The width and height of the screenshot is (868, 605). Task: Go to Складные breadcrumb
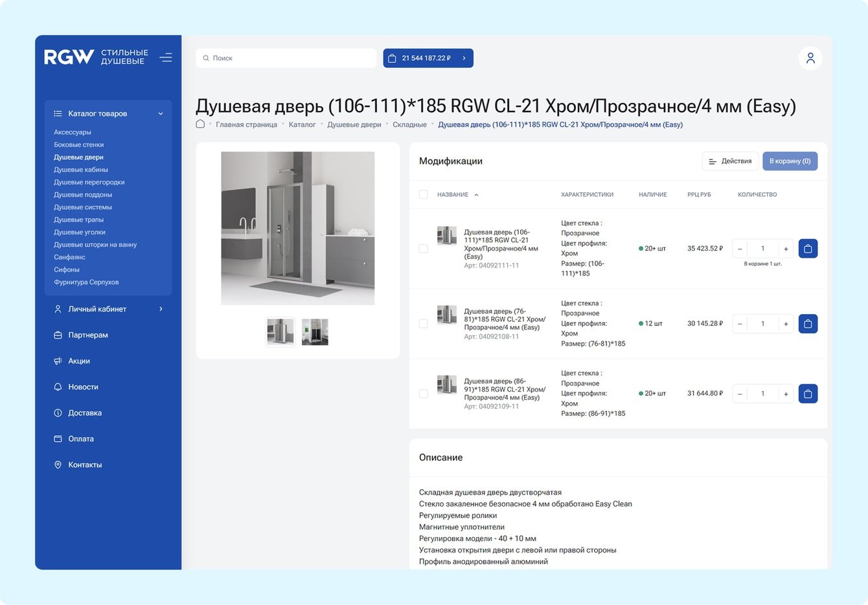410,125
